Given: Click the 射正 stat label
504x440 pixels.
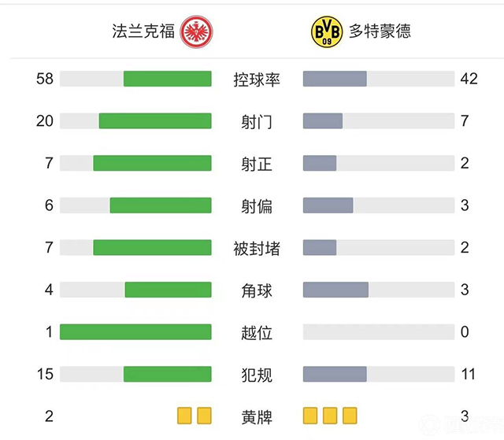Looking at the screenshot, I should pos(257,164).
